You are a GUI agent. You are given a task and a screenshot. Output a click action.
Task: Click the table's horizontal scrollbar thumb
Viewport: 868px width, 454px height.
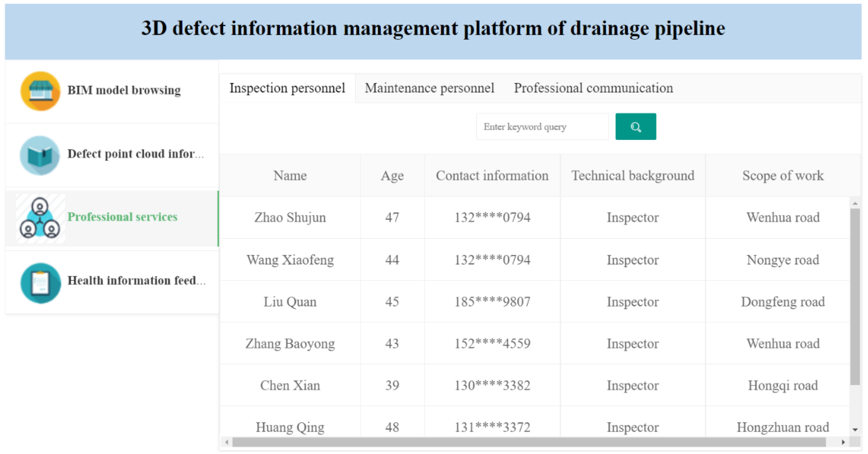529,442
